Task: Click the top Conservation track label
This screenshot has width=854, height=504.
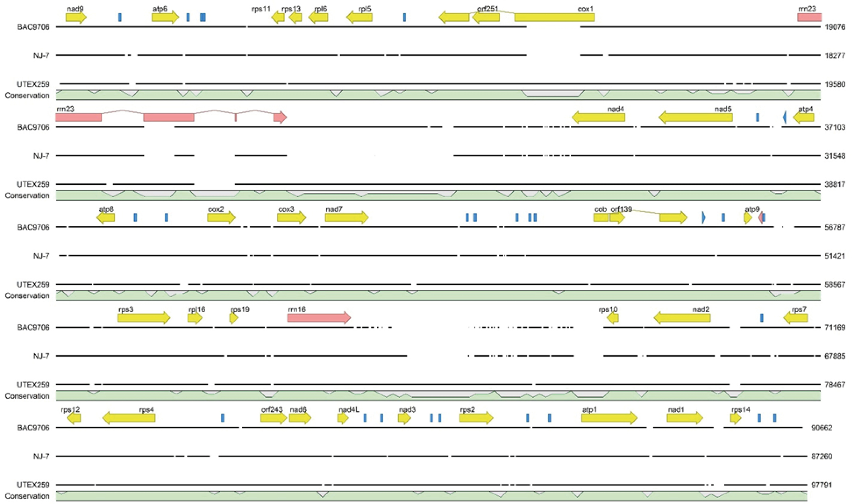Action: pyautogui.click(x=27, y=96)
